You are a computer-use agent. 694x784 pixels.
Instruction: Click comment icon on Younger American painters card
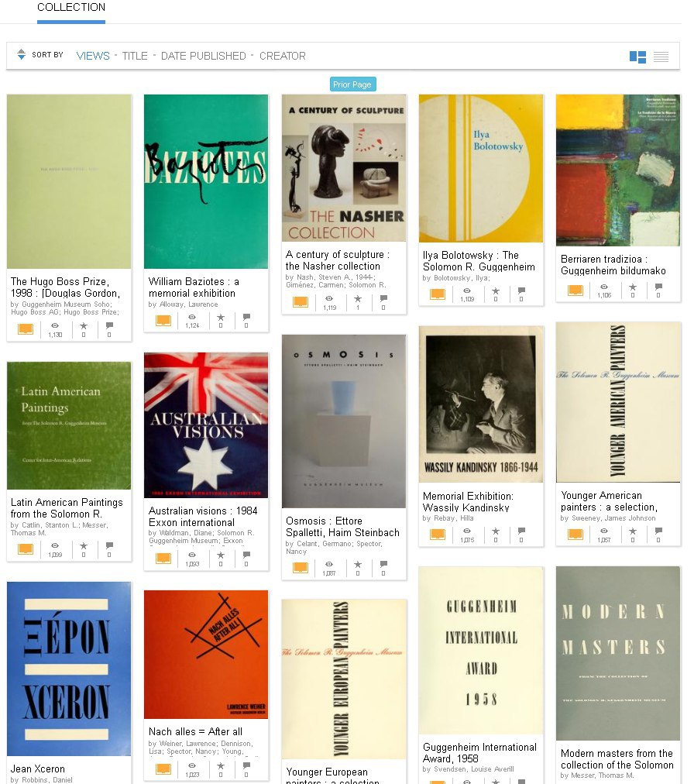coord(658,531)
